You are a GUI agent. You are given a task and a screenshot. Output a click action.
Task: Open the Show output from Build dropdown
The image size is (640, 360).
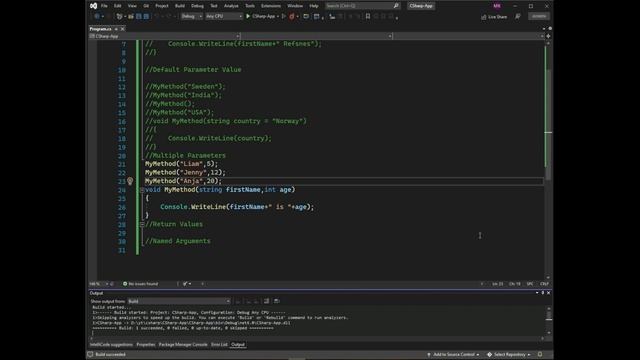click(179, 301)
